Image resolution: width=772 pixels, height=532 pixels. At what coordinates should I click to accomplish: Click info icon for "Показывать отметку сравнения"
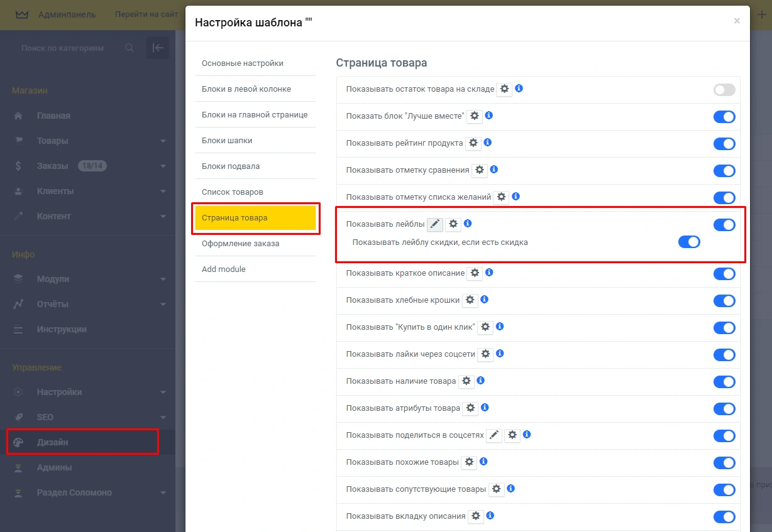[x=494, y=170]
